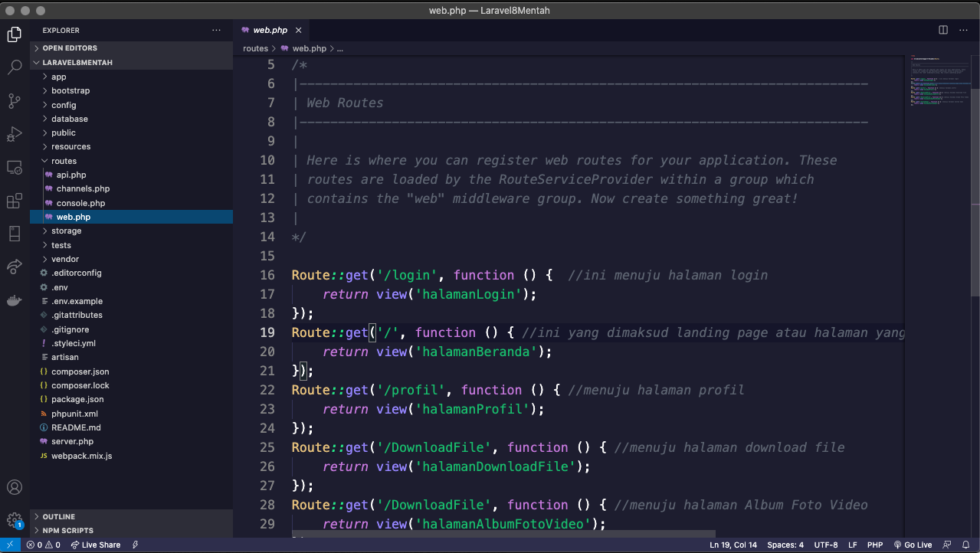
Task: Open the Live Share activity bar icon
Action: 15,267
